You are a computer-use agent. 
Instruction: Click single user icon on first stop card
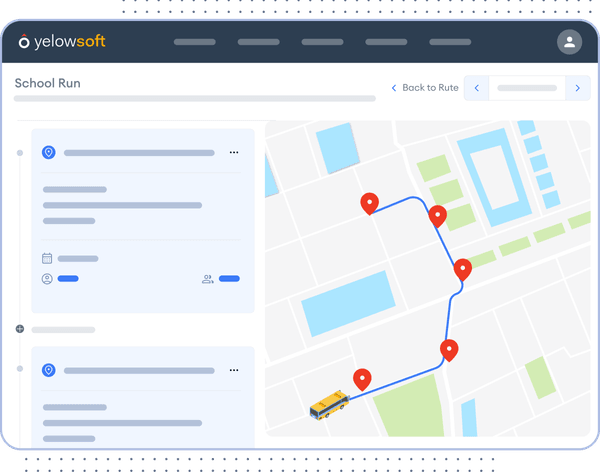click(47, 279)
